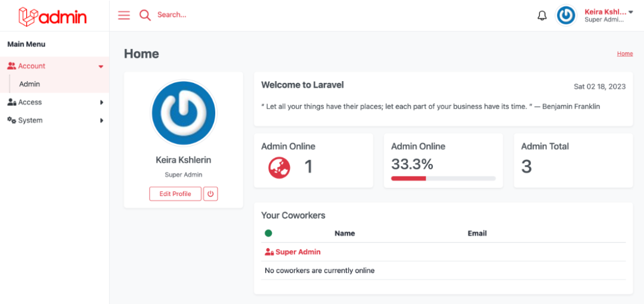Expand the System menu item
Viewport: 644px width, 304px height.
(55, 120)
